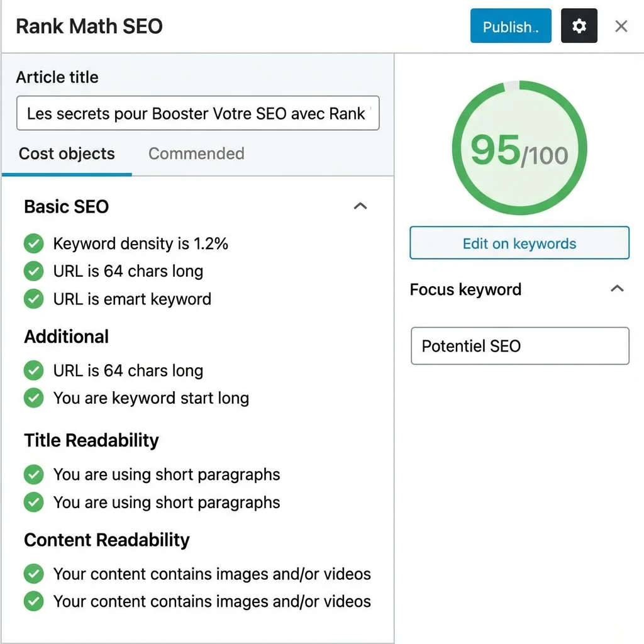Select the Article title text box
Viewport: 644px width, 644px height.
197,113
